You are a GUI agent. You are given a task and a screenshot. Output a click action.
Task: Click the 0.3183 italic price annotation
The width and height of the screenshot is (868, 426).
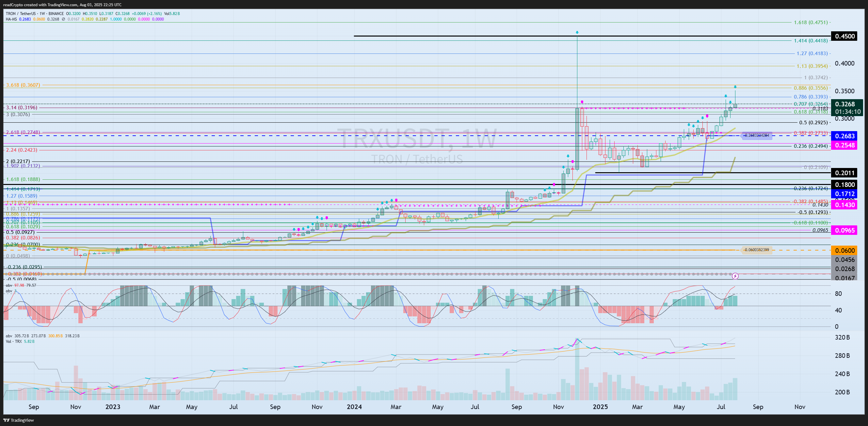pyautogui.click(x=820, y=109)
